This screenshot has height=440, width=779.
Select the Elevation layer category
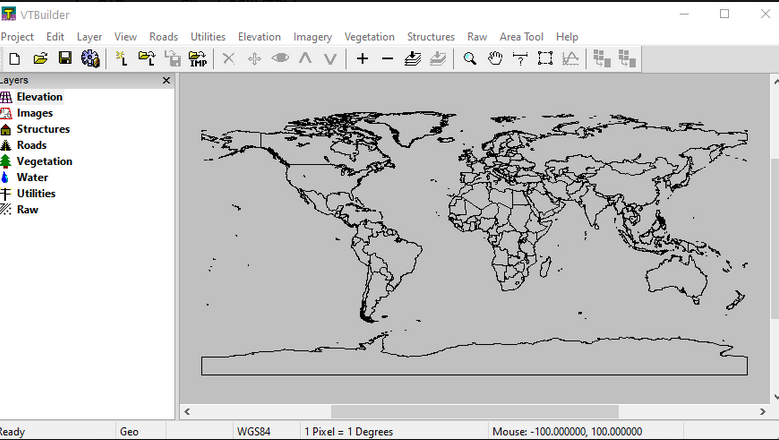[39, 97]
